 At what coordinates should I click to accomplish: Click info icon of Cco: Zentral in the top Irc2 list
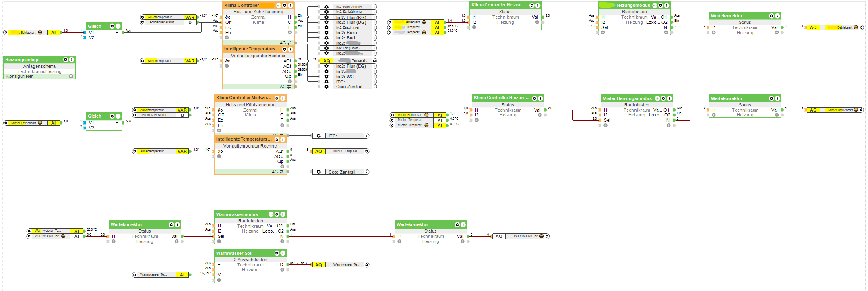(374, 87)
